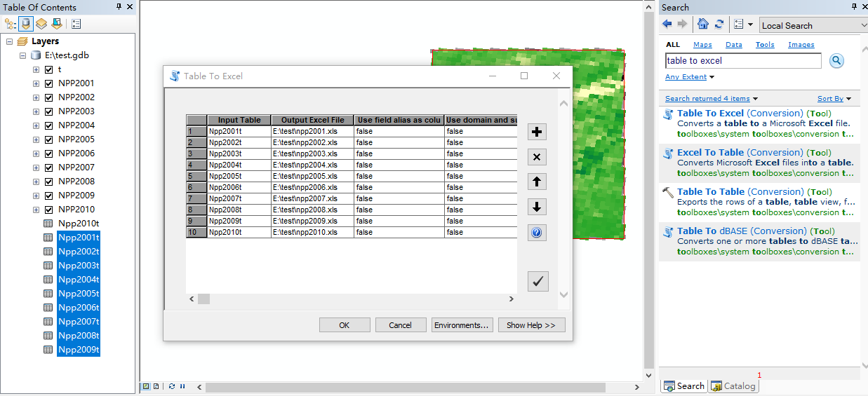Uncheck NPP2005 layer visibility
868x396 pixels.
(x=48, y=139)
